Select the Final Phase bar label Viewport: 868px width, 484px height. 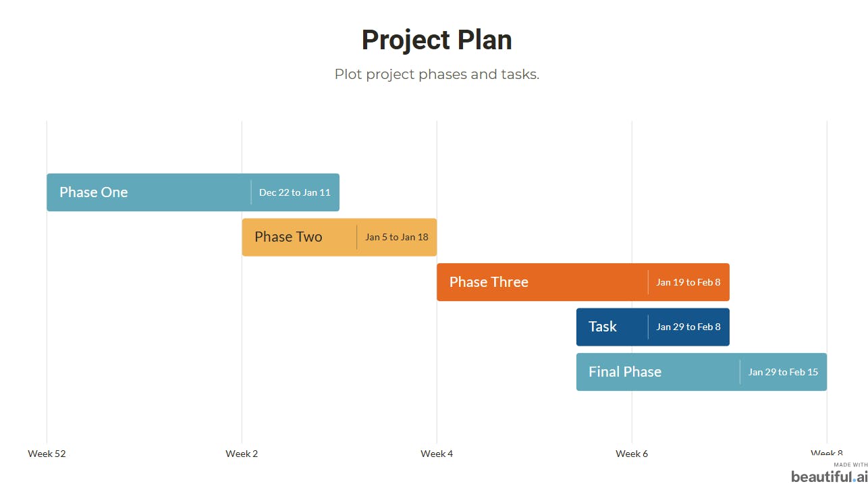pos(625,372)
